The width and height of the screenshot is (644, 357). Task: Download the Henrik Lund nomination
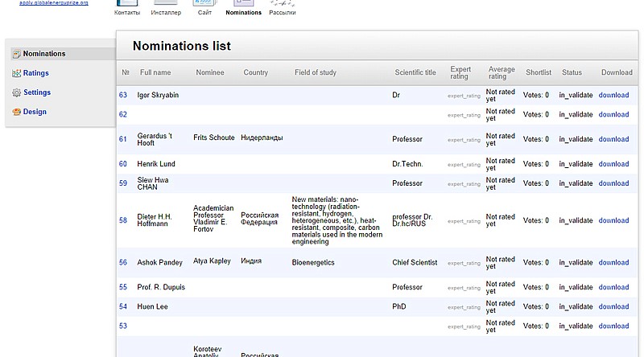tap(613, 164)
